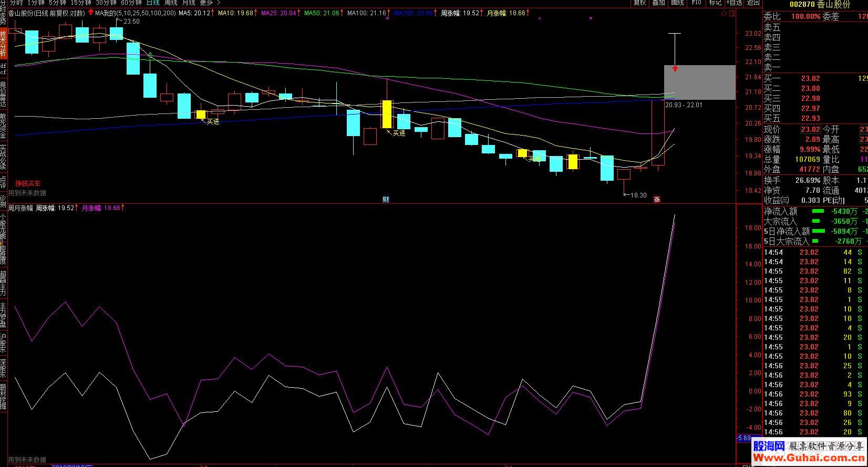The image size is (868, 467).
Task: Click the green bar beside 净流入额
Action: tap(818, 211)
